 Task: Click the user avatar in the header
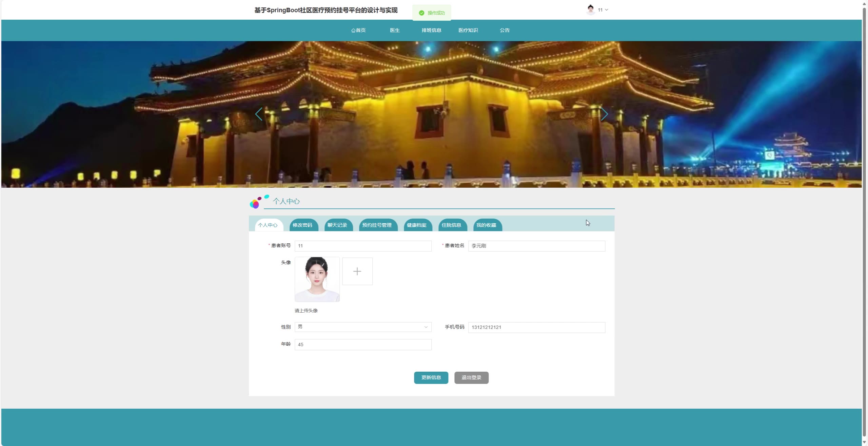tap(590, 10)
